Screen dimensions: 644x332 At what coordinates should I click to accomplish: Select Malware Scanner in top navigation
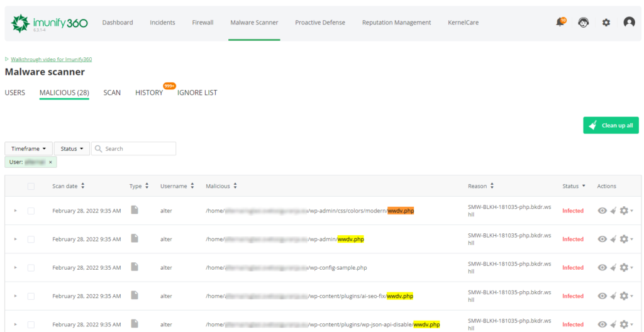[254, 23]
